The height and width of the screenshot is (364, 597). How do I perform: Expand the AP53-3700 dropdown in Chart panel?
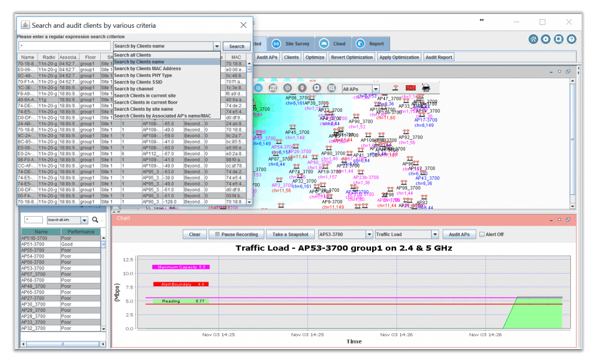pyautogui.click(x=369, y=235)
